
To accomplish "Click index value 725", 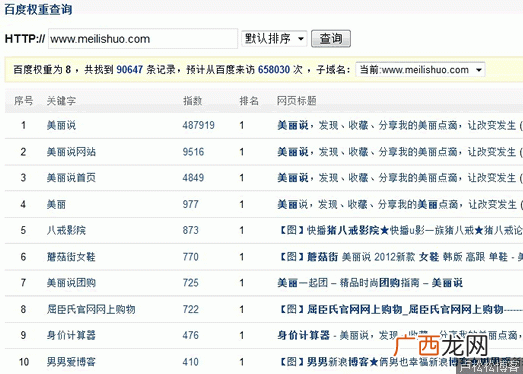I will [x=190, y=283].
